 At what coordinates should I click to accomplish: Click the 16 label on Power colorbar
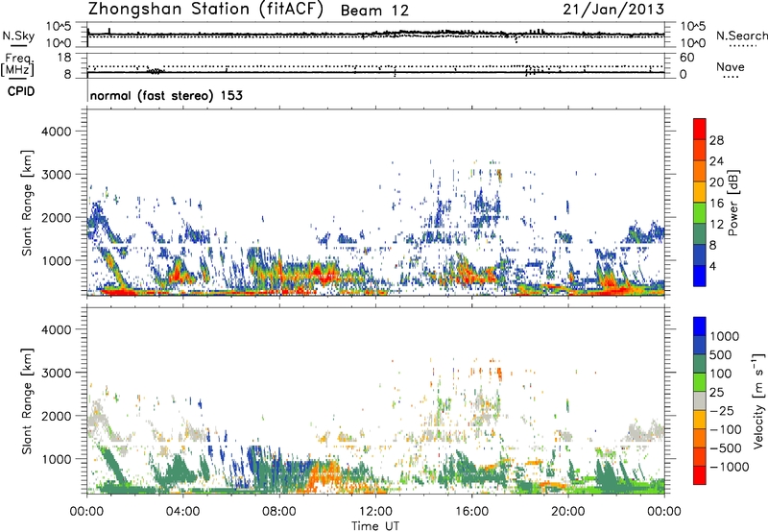coord(716,204)
